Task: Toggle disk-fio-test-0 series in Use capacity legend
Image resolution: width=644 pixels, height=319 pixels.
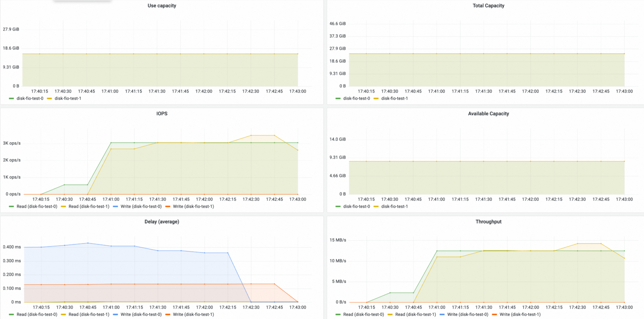Action: point(30,98)
